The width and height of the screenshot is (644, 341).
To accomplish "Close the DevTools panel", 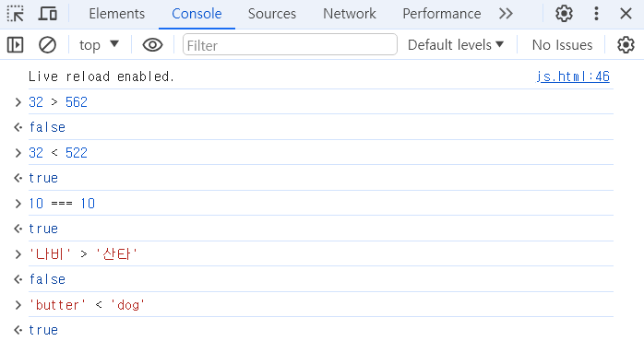I will [x=626, y=14].
